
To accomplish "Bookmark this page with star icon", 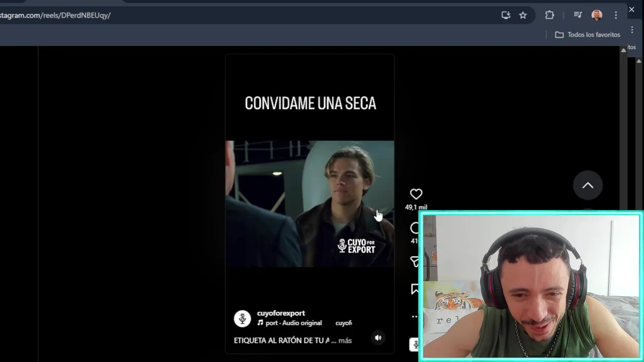I will pos(523,15).
